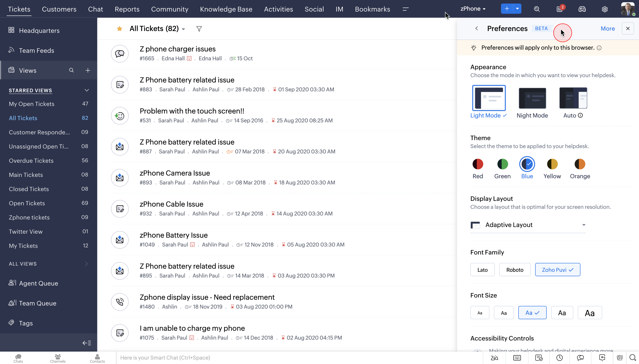Open the setup gear icon in top bar
Screen dimensions: 639x364
tap(605, 9)
